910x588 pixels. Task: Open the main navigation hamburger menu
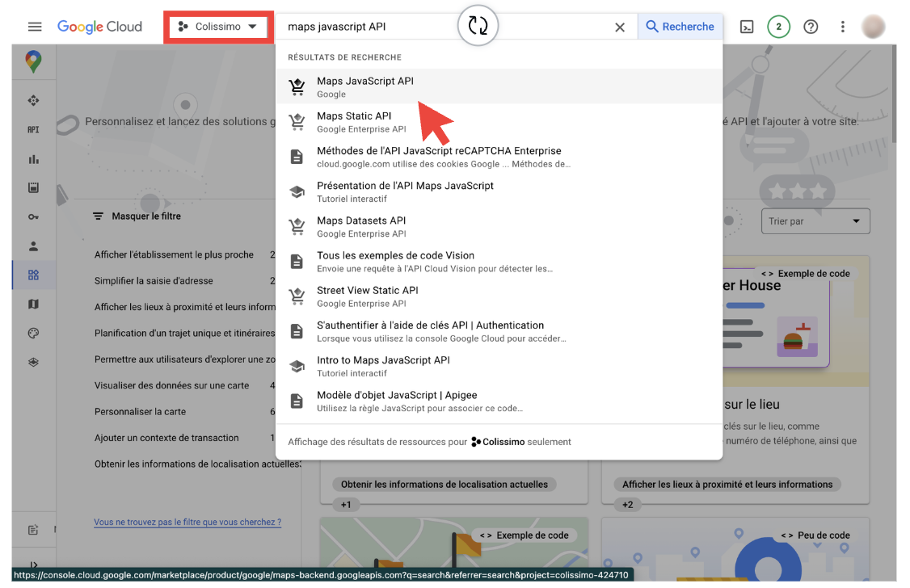coord(35,27)
